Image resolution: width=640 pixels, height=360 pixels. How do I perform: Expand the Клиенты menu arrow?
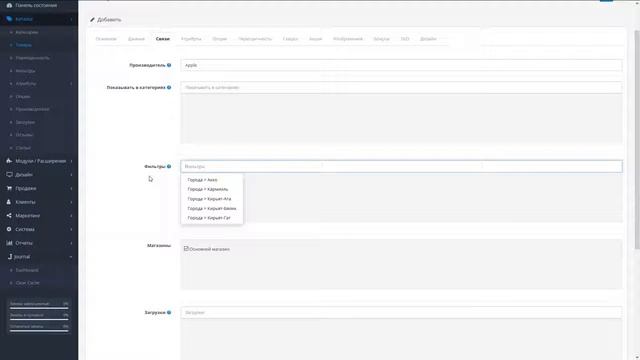pyautogui.click(x=71, y=202)
